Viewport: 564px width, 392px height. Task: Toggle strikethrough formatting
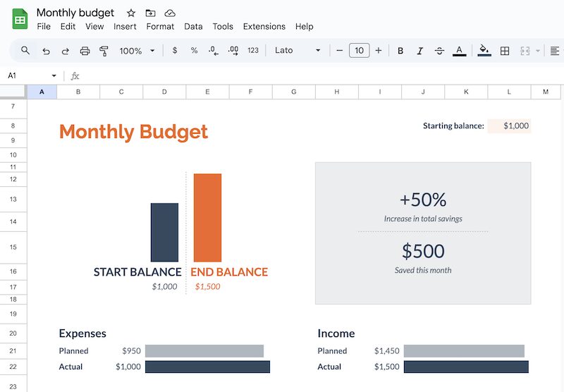click(x=439, y=51)
